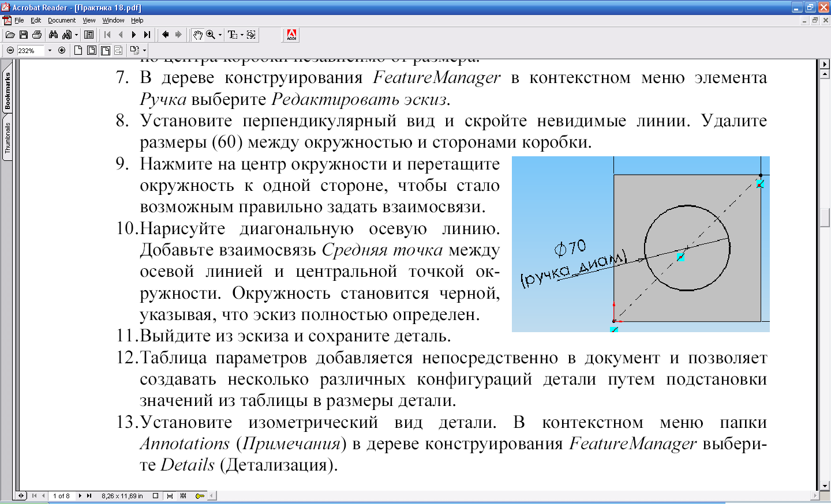
Task: Switch to Continuous Facing layout in status bar
Action: [x=184, y=496]
